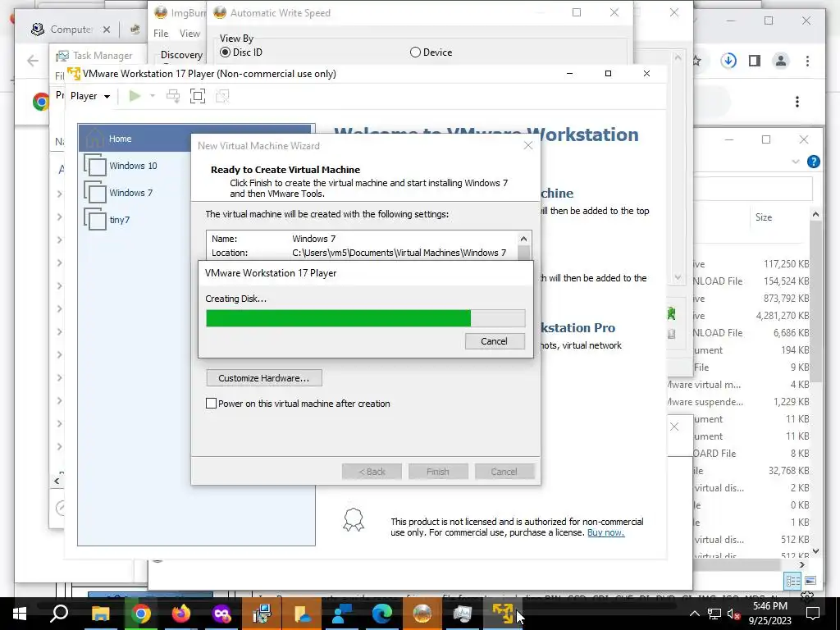Viewport: 840px width, 630px height.
Task: Select the Windows 7 virtual machine in library
Action: (130, 192)
